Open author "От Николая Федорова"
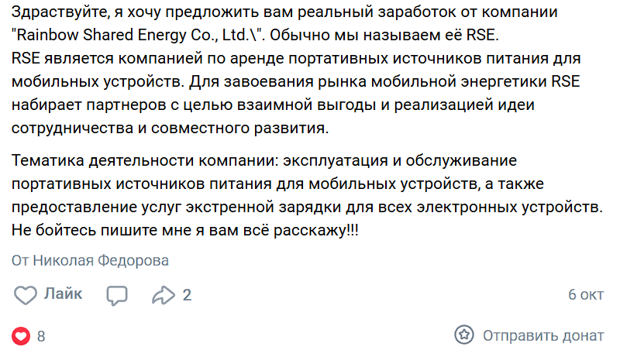Image resolution: width=620 pixels, height=364 pixels. pos(91,261)
